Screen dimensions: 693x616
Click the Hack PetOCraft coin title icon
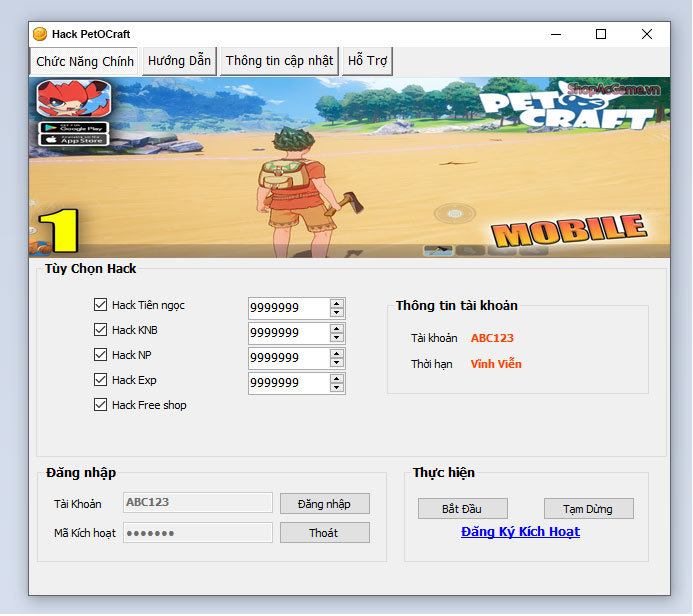(x=40, y=34)
